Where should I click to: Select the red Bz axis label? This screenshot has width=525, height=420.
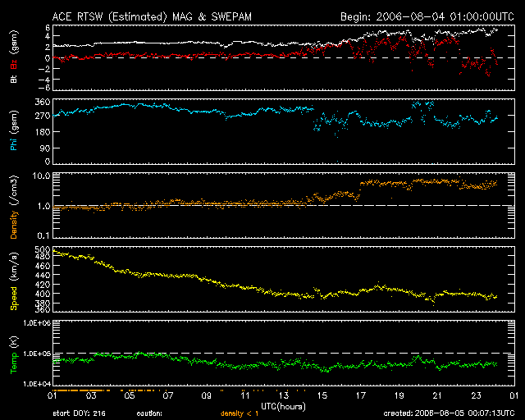tap(14, 62)
